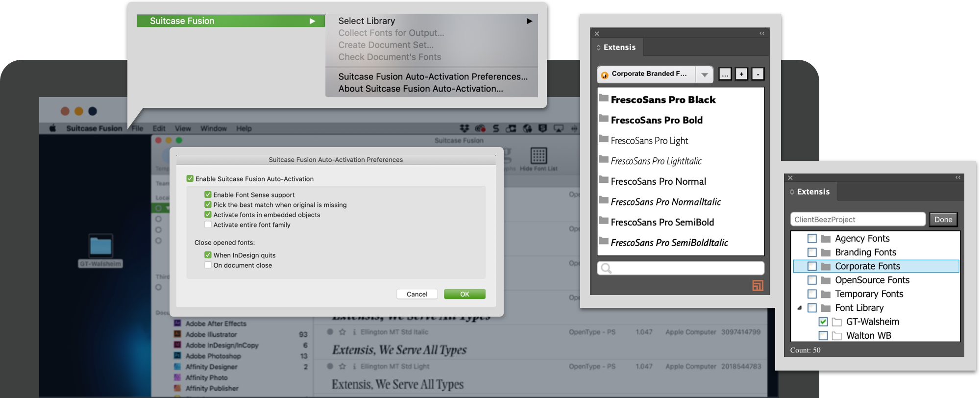Open the Window menu

click(x=214, y=128)
